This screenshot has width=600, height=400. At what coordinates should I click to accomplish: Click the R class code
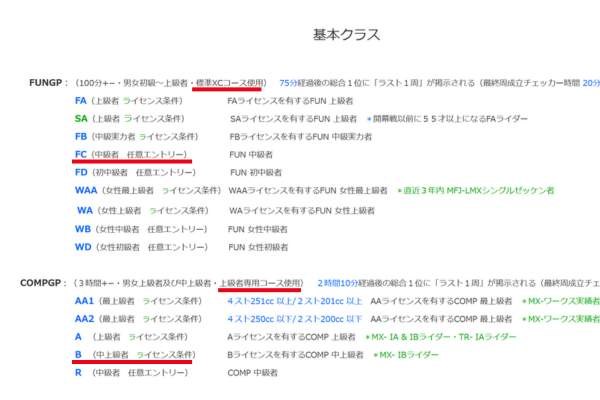pyautogui.click(x=78, y=372)
